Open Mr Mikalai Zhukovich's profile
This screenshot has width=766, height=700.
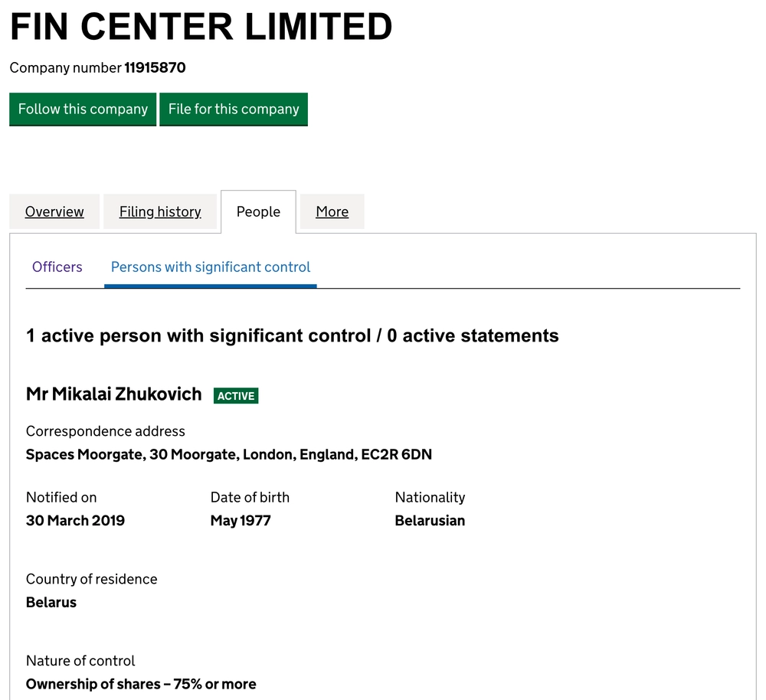click(113, 394)
